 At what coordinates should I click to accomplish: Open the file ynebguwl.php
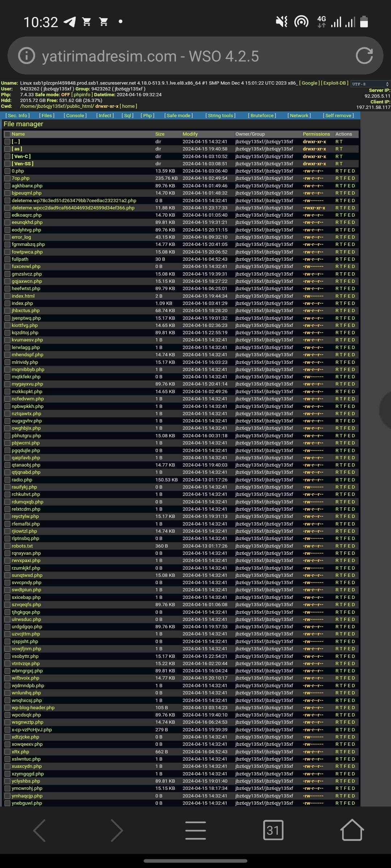[27, 803]
